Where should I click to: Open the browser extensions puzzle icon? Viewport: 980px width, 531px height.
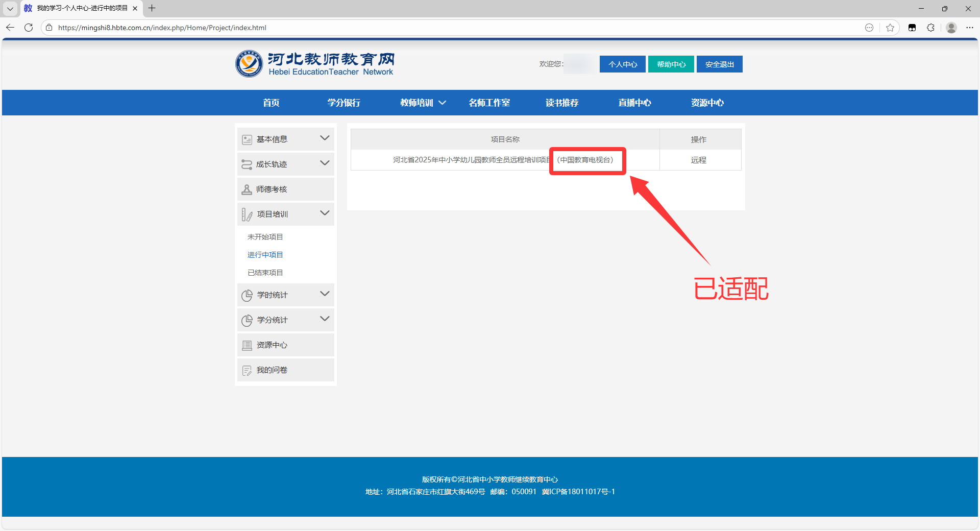pos(930,28)
